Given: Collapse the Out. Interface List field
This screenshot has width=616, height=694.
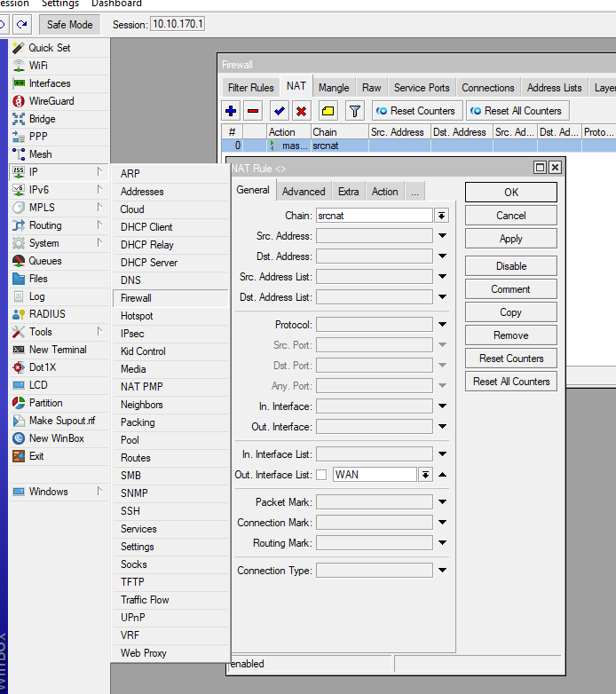Looking at the screenshot, I should 442,475.
